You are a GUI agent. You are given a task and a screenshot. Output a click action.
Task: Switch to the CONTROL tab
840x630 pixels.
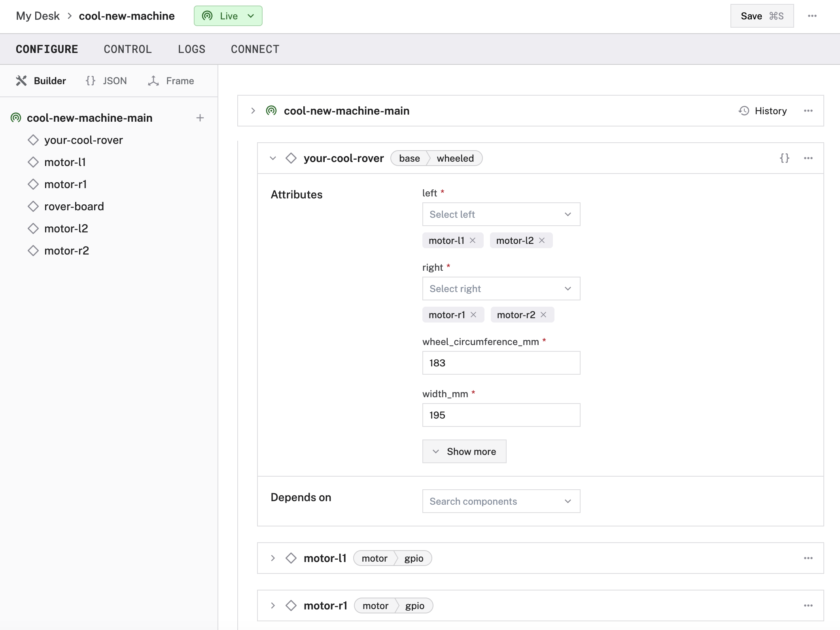point(128,48)
